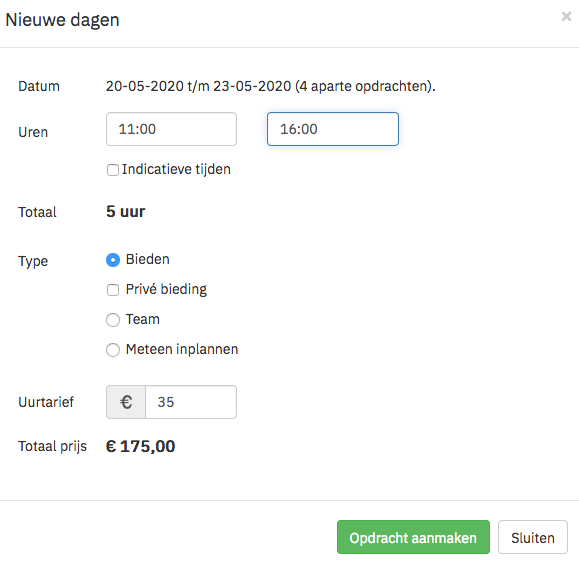This screenshot has height=567, width=579.
Task: Click the 5 uur total value
Action: pyautogui.click(x=126, y=212)
